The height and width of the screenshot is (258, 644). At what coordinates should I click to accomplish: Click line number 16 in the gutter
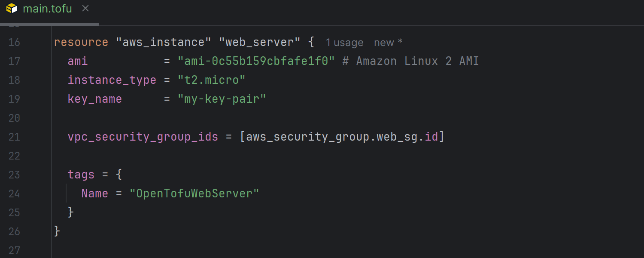pos(14,42)
